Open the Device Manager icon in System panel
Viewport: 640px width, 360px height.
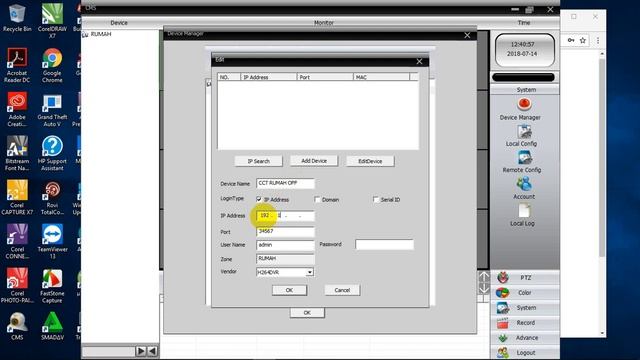(524, 104)
